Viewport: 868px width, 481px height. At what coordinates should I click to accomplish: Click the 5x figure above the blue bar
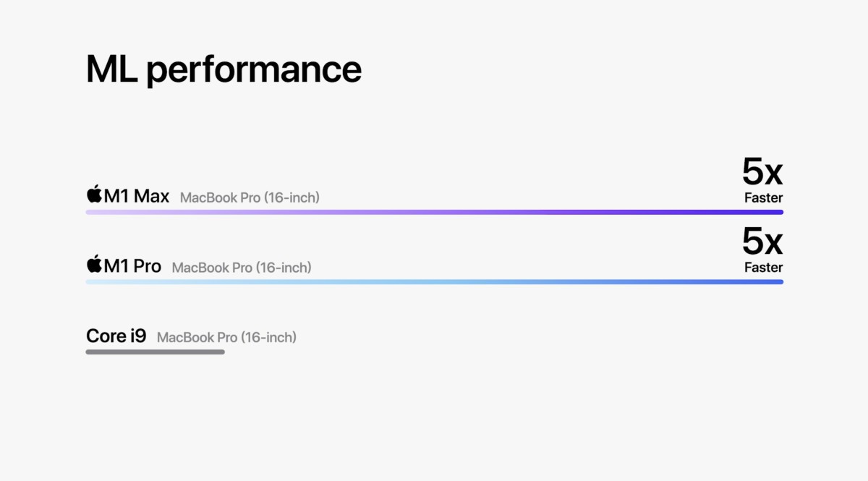point(762,242)
